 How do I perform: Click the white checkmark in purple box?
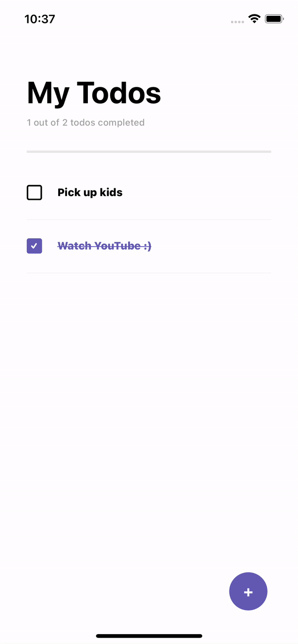click(x=34, y=246)
